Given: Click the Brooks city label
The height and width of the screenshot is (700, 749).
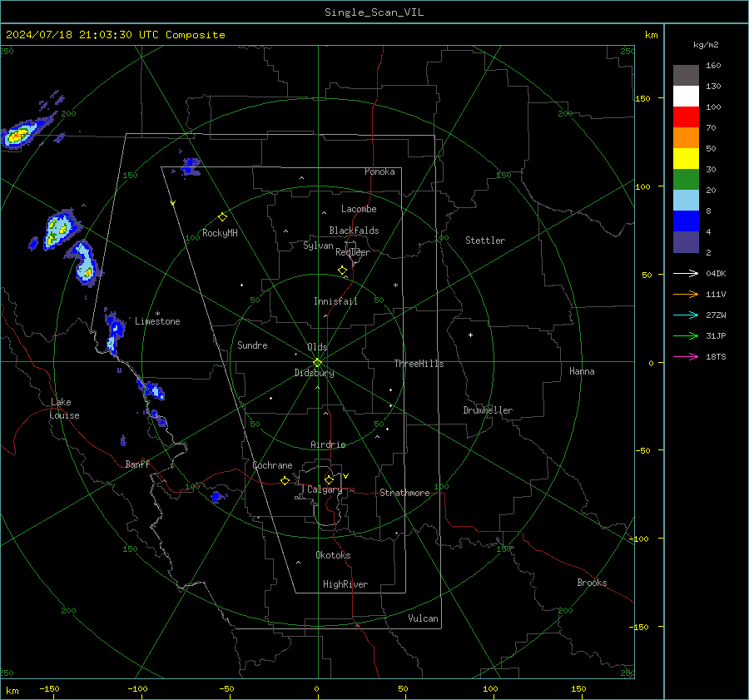Looking at the screenshot, I should pyautogui.click(x=592, y=583).
